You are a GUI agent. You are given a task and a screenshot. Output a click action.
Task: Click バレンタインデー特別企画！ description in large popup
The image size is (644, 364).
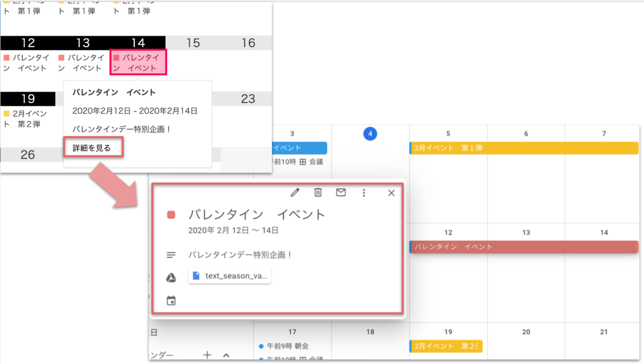240,255
